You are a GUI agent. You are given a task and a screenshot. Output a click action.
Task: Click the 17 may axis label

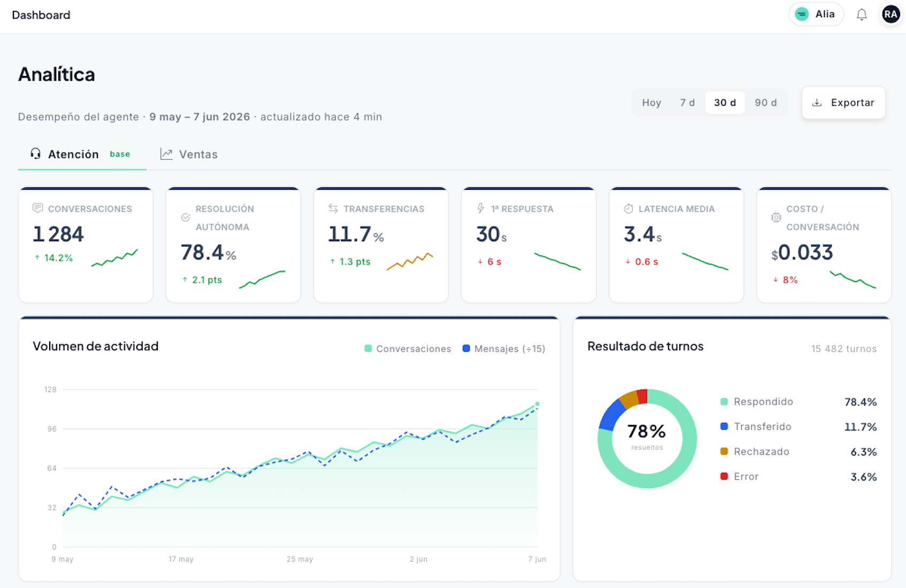(181, 559)
